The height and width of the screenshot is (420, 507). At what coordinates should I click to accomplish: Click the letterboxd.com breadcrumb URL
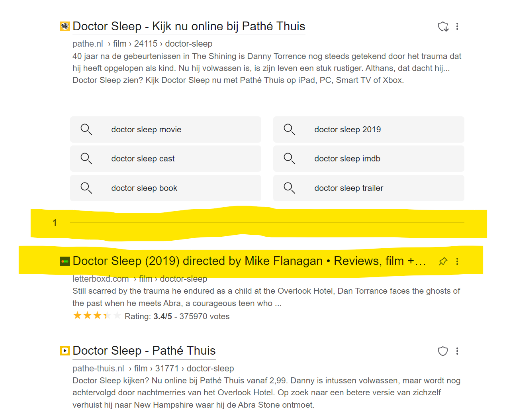click(100, 279)
